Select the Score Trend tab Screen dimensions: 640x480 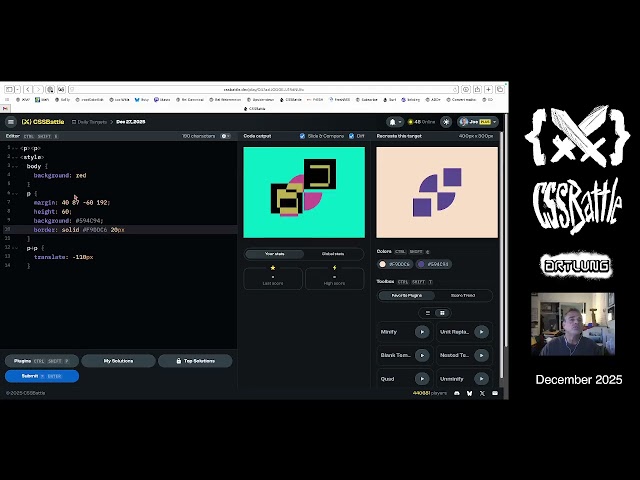(463, 295)
